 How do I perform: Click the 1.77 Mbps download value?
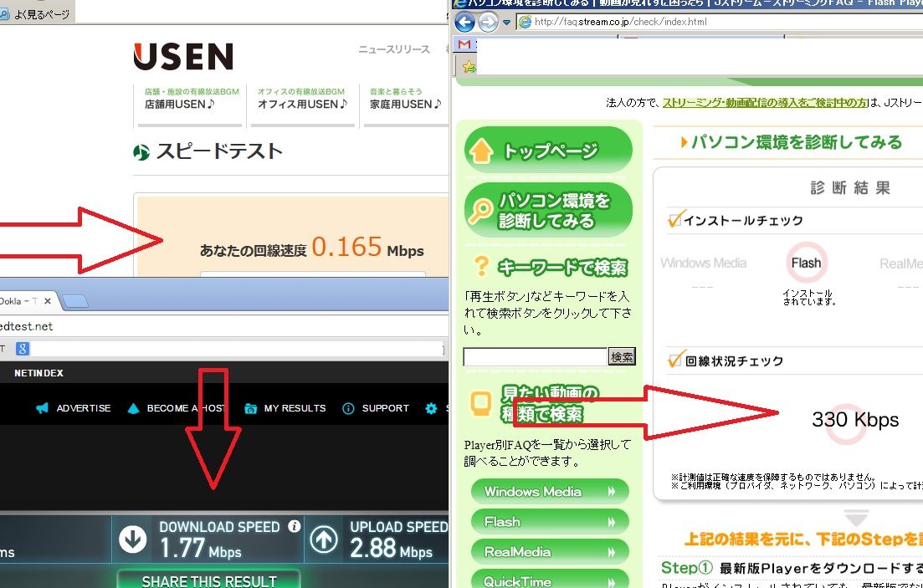pos(200,549)
